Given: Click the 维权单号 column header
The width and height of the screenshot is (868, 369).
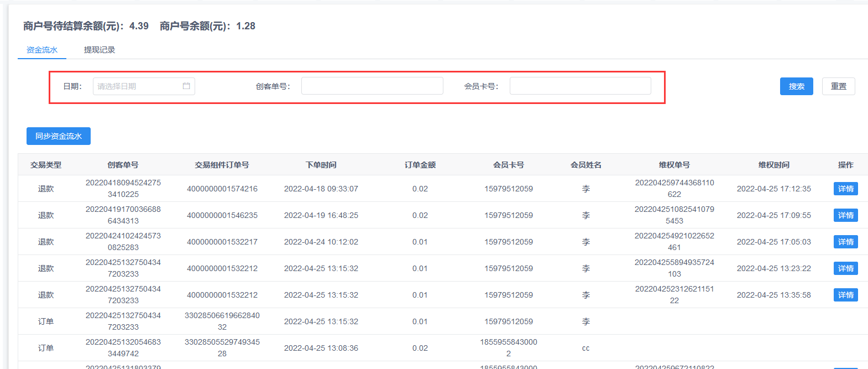Looking at the screenshot, I should 674,165.
